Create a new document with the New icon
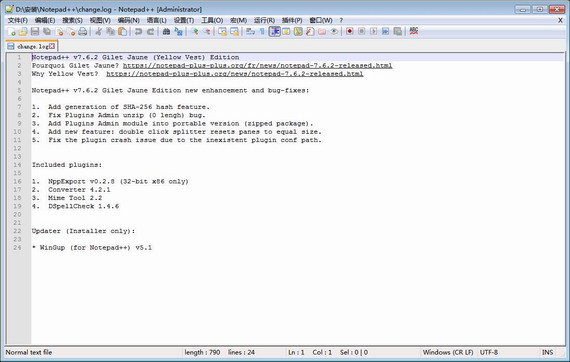570x362 pixels. tap(11, 32)
